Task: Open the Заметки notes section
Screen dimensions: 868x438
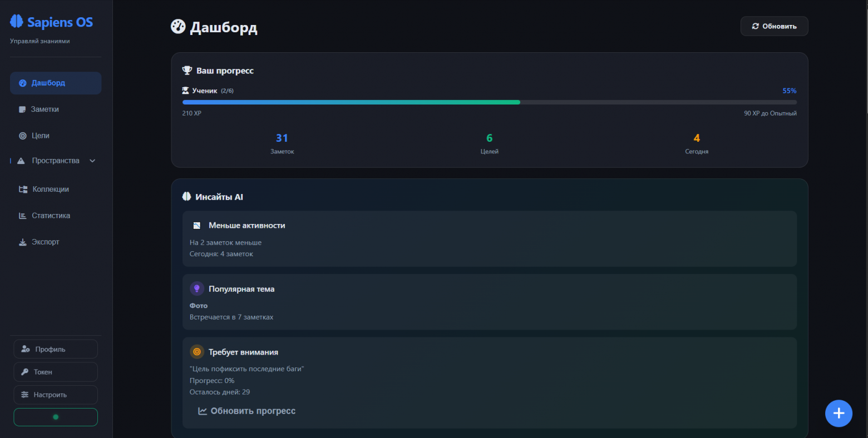Action: [x=45, y=109]
